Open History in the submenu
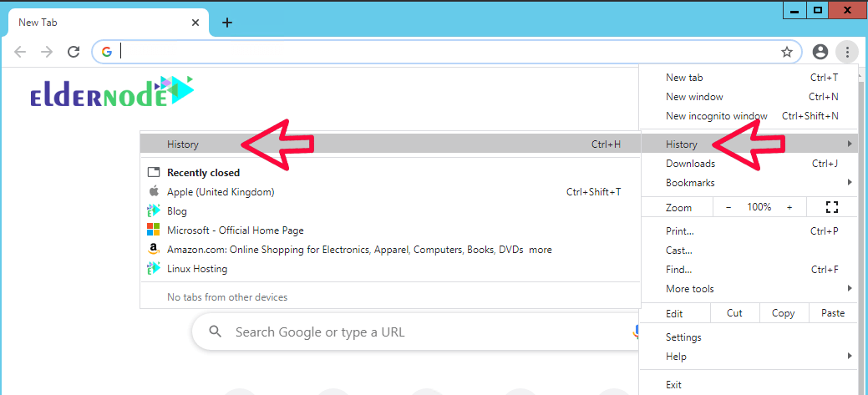The width and height of the screenshot is (868, 395). pyautogui.click(x=390, y=144)
